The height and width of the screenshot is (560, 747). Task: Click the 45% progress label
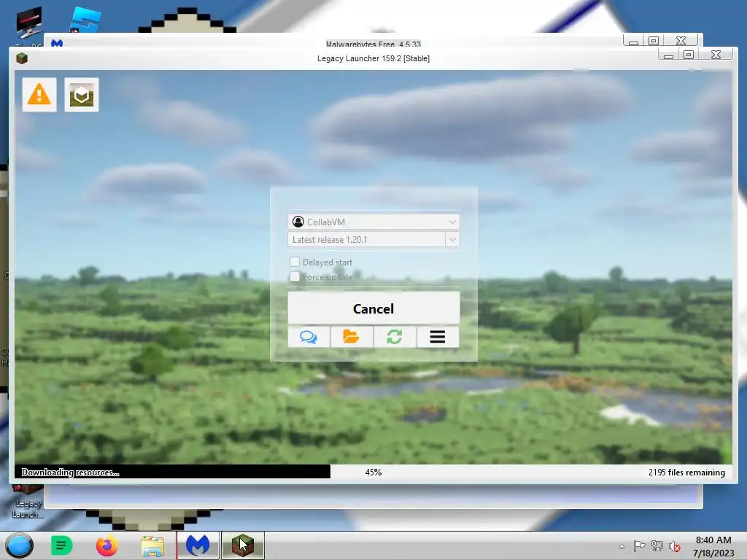click(x=373, y=472)
